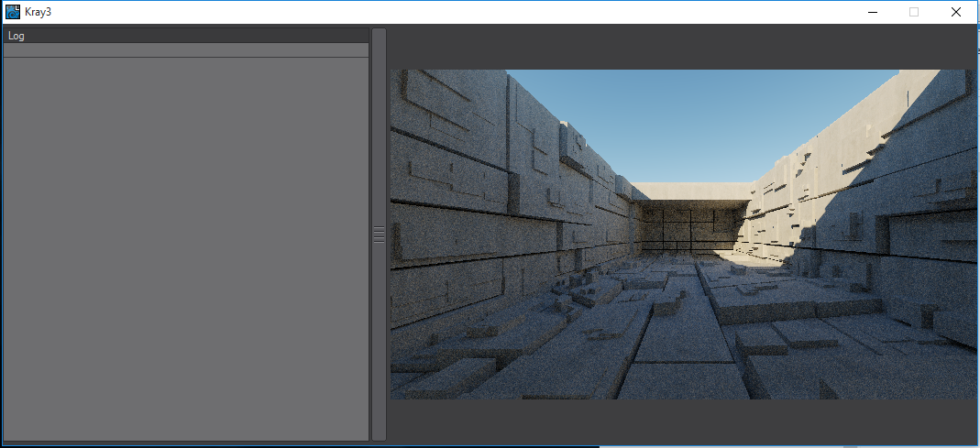Screen dimensions: 980x448
Task: Minimize the Kray3 window
Action: coord(872,12)
